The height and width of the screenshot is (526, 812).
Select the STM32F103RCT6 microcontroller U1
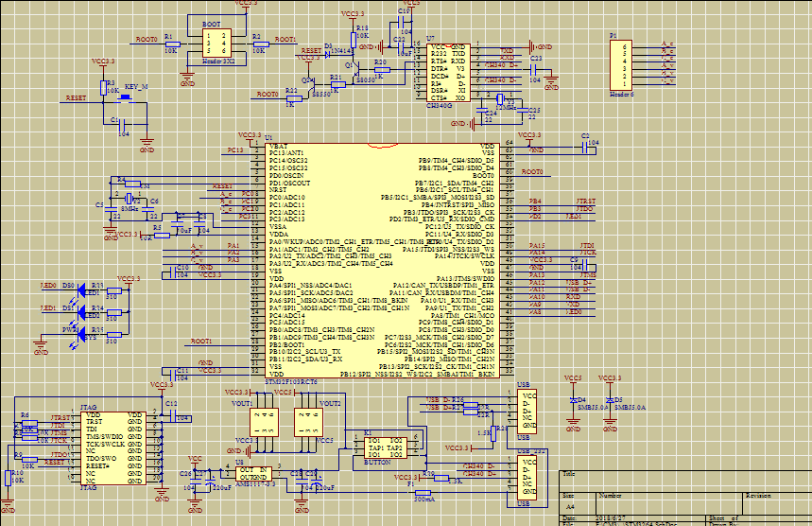[x=382, y=261]
